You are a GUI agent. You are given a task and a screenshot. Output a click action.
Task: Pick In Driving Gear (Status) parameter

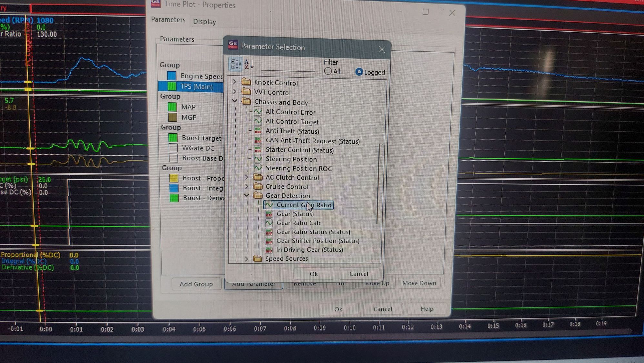click(x=309, y=250)
